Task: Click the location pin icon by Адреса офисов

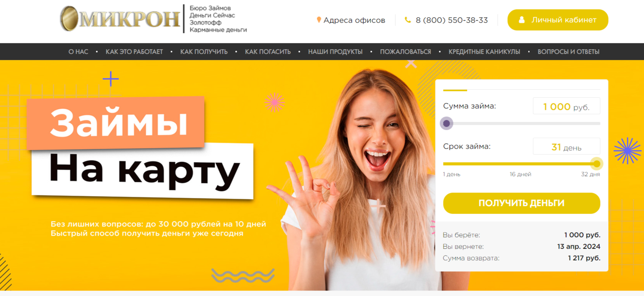Action: pyautogui.click(x=319, y=20)
